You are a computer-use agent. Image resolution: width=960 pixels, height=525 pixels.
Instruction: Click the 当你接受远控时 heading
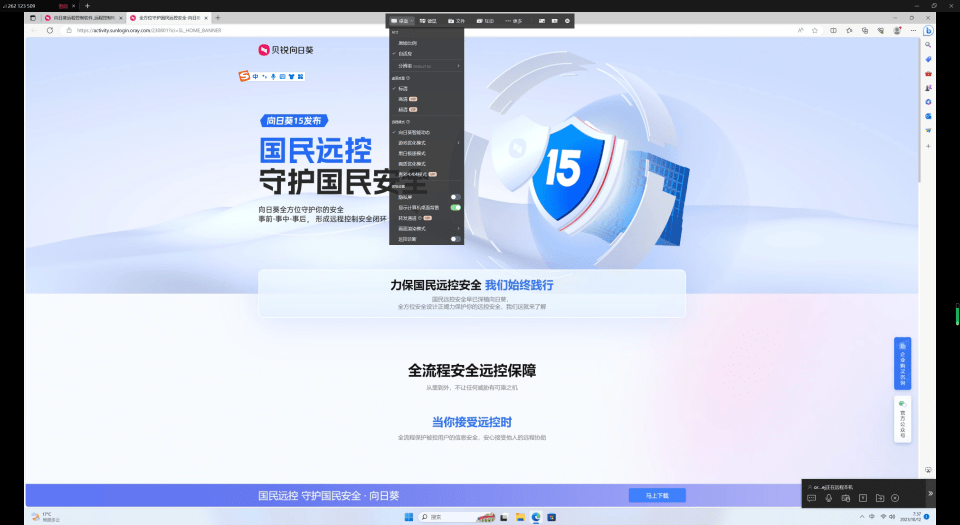471,422
